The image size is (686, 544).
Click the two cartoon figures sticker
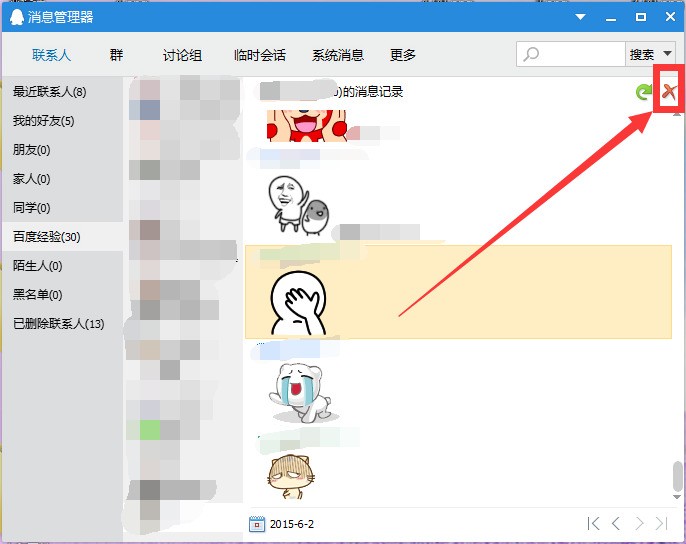[x=298, y=205]
